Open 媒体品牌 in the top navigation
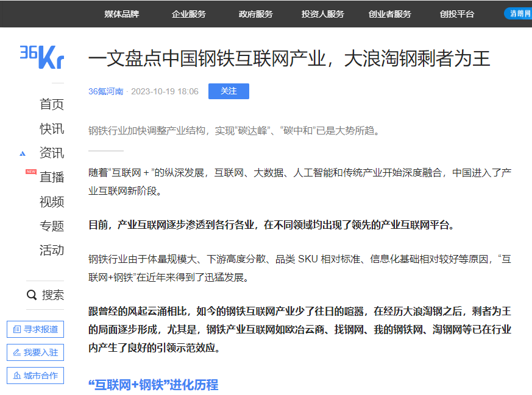The width and height of the screenshot is (532, 395). pos(122,15)
